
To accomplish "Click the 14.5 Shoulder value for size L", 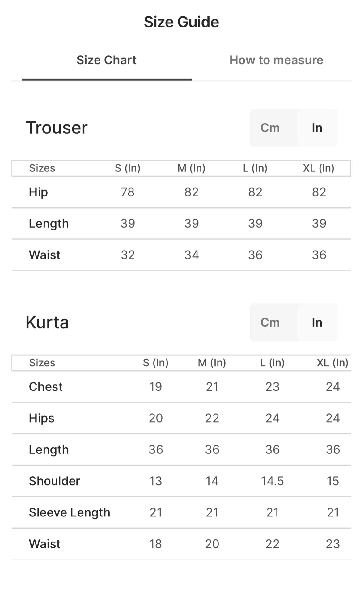I will 272,481.
